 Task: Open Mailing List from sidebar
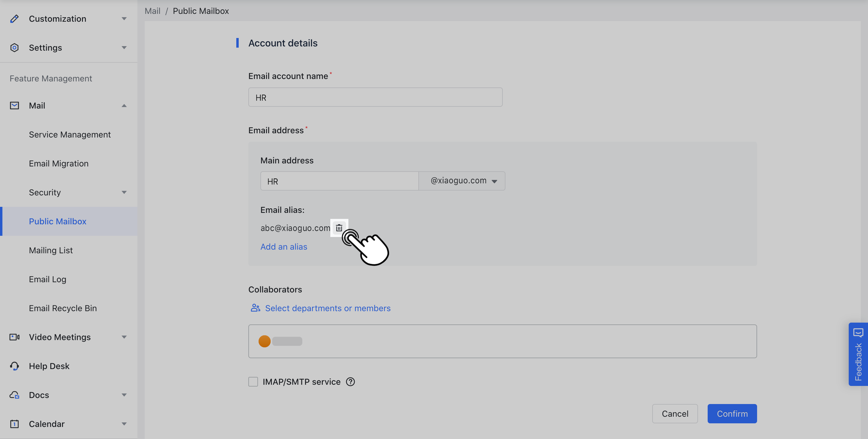point(51,250)
